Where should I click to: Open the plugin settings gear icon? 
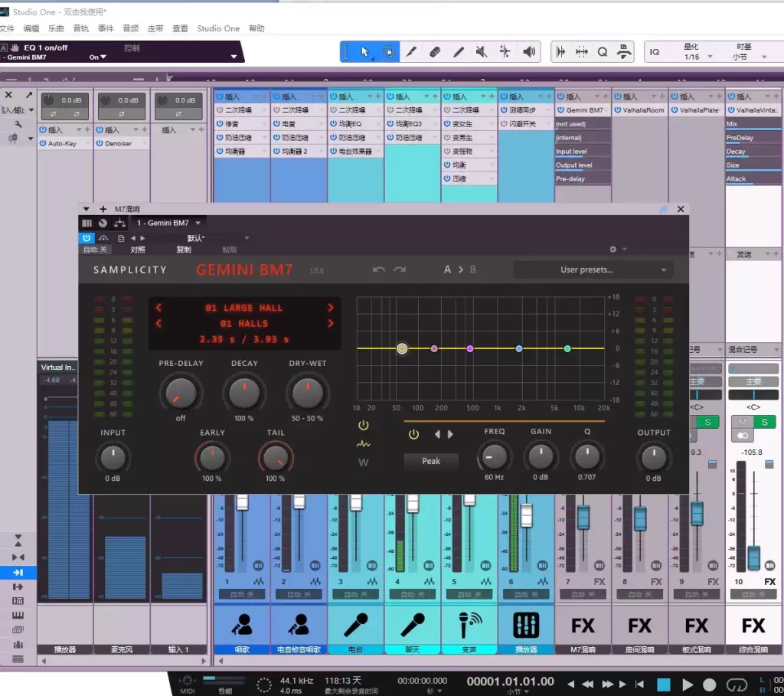(613, 249)
